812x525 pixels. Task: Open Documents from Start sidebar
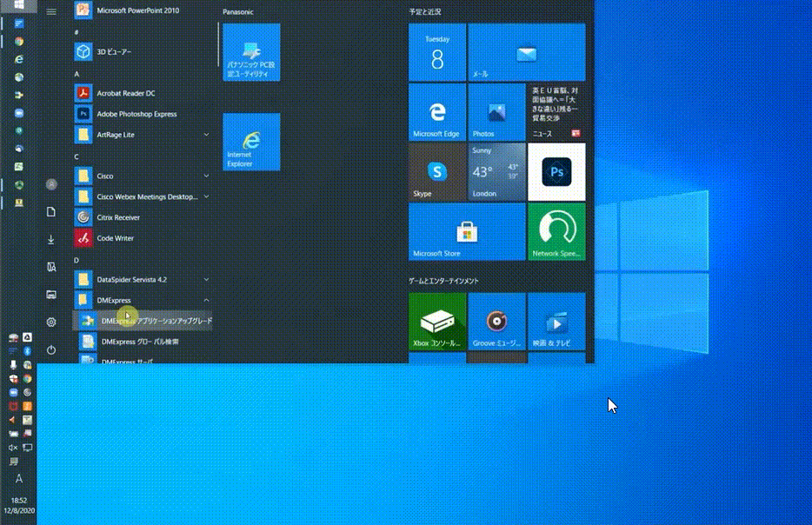tap(51, 212)
